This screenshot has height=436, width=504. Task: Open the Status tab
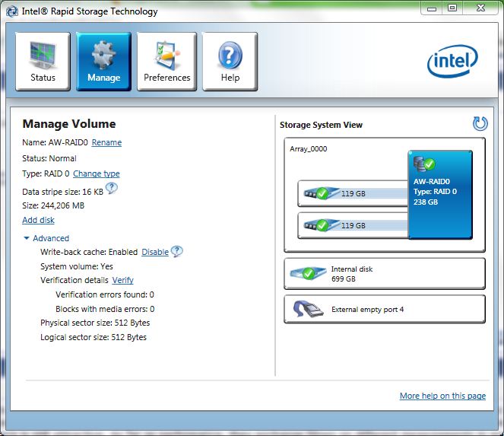43,62
